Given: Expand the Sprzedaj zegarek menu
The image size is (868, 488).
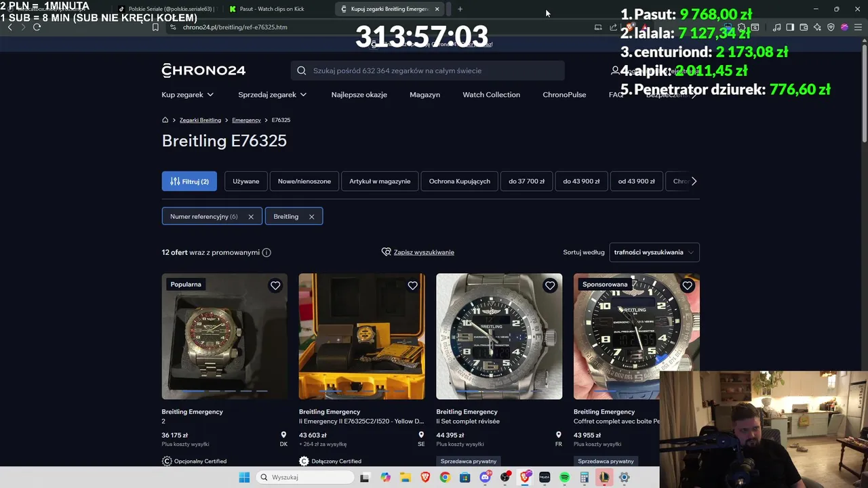Looking at the screenshot, I should (272, 94).
